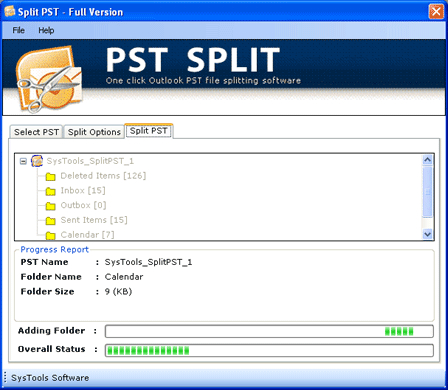The image size is (448, 390).
Task: Open the Help menu
Action: coord(46,30)
